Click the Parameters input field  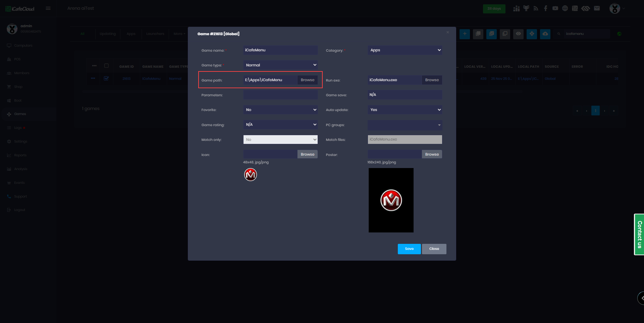click(x=280, y=95)
